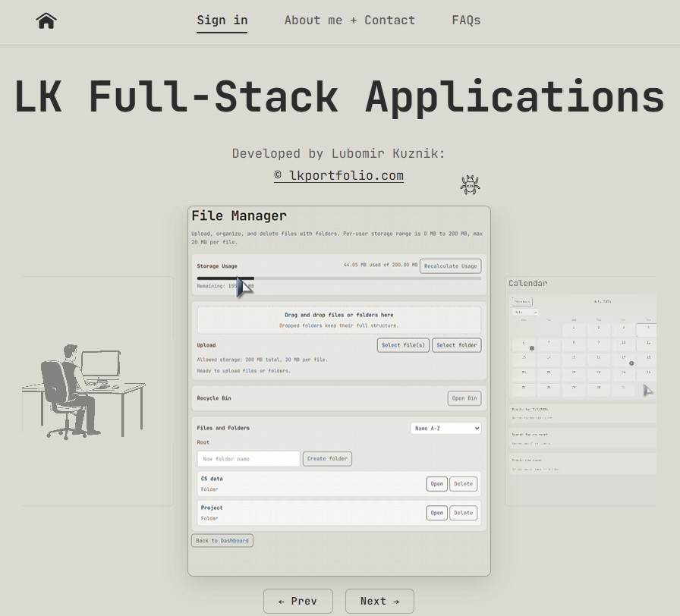
Task: Visit the lkportfolio.com link
Action: [338, 175]
